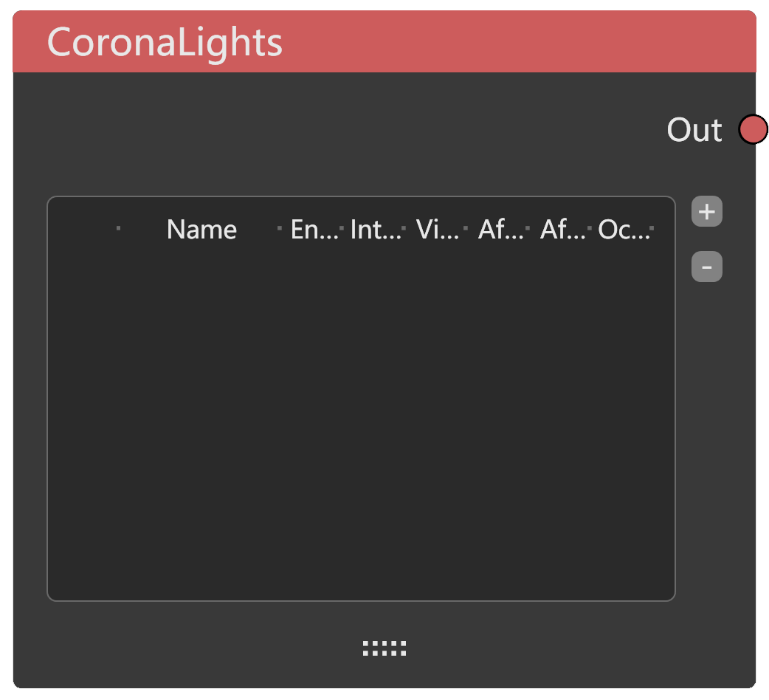Click the Oc... column header
The width and height of the screenshot is (769, 700).
click(x=621, y=230)
